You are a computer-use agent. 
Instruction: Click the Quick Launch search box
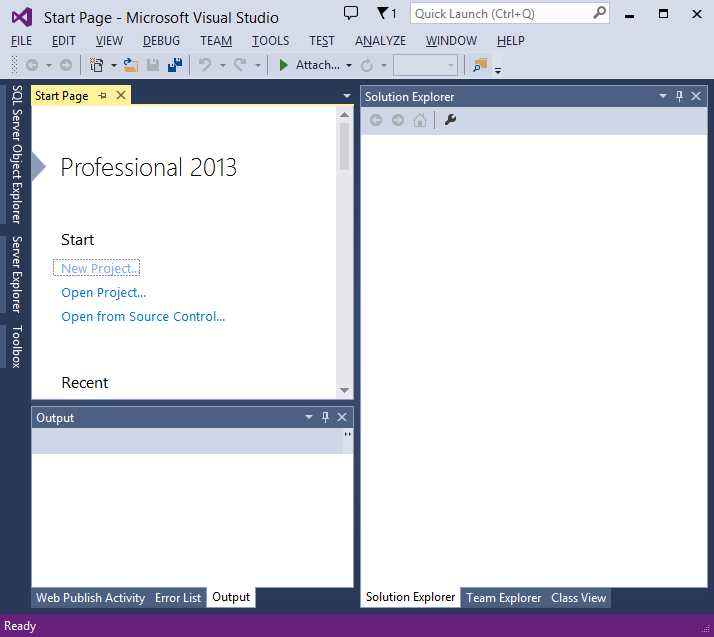(500, 13)
